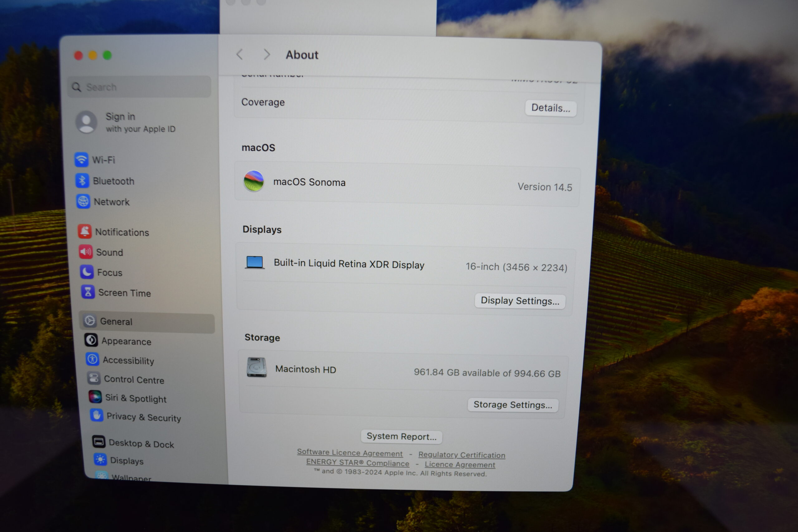Select the Sound speaker icon
Viewport: 798px width, 532px height.
tap(85, 252)
